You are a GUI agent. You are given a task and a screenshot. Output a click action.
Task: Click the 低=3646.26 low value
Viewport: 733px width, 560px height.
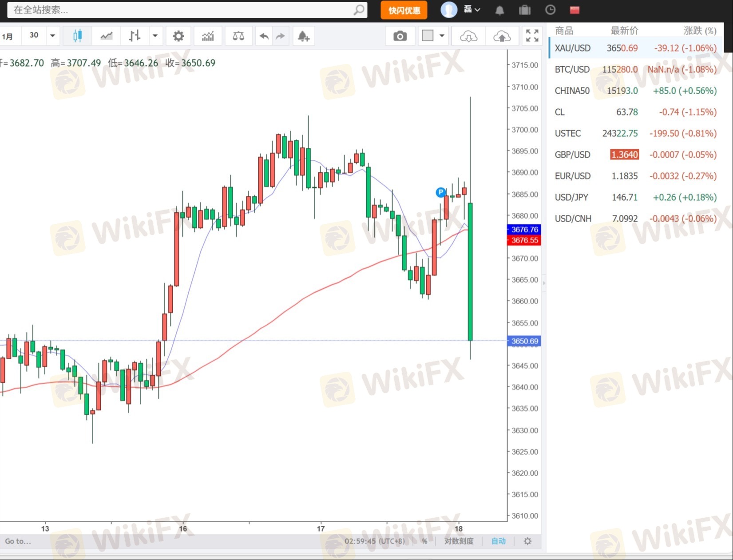tap(133, 63)
